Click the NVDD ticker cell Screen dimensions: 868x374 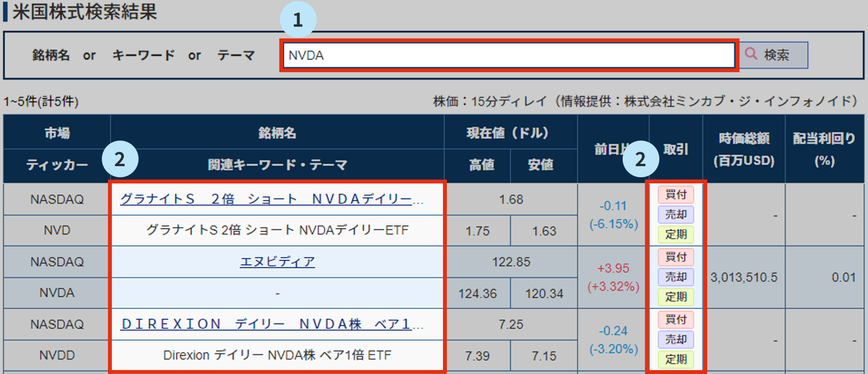57,355
